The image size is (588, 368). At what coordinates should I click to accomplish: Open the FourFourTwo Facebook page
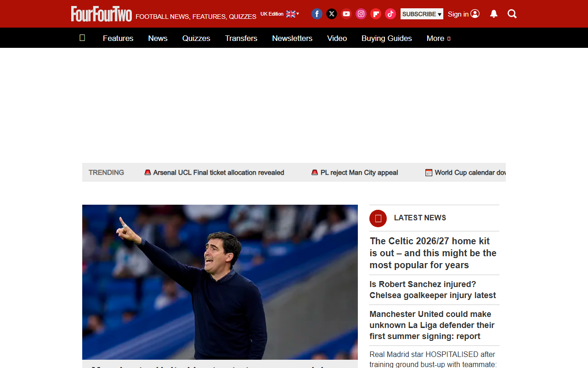coord(317,14)
